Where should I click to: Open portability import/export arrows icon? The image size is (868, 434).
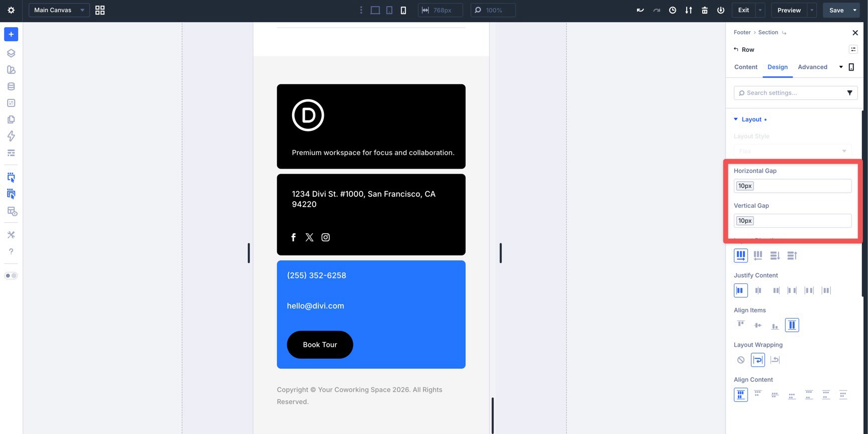point(688,10)
